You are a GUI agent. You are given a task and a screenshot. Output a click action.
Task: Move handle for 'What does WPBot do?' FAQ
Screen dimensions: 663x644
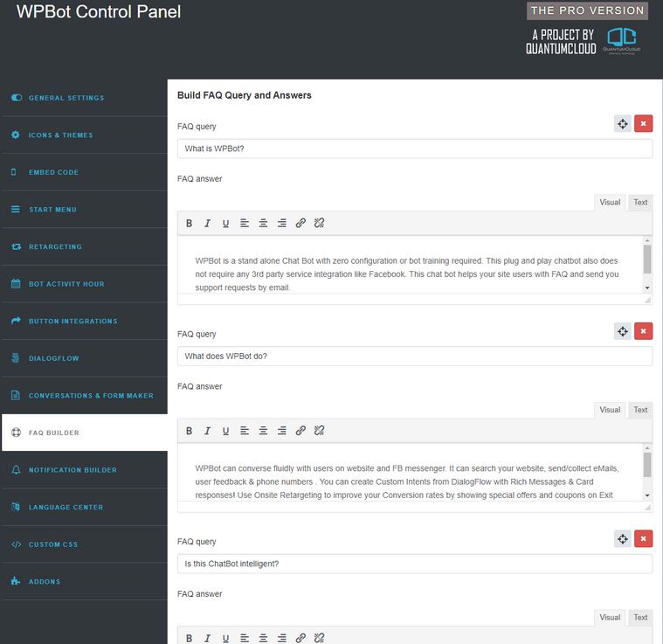pos(623,331)
